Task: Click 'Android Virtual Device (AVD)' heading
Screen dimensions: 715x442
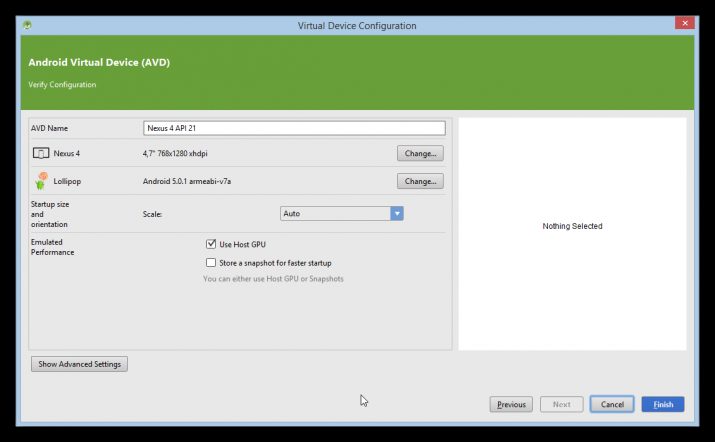Action: [x=99, y=62]
